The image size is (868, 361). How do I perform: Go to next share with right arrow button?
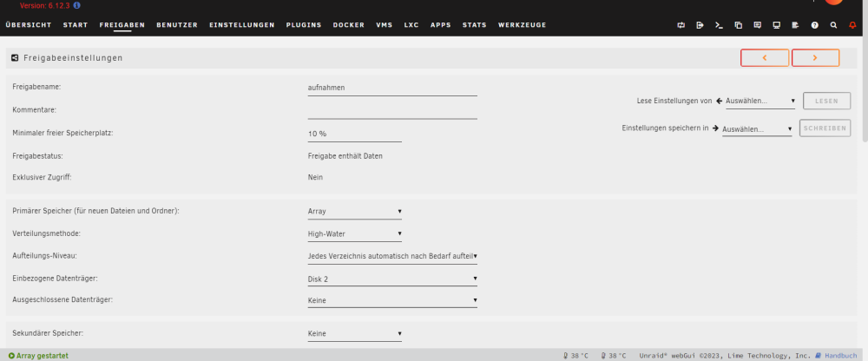click(815, 57)
